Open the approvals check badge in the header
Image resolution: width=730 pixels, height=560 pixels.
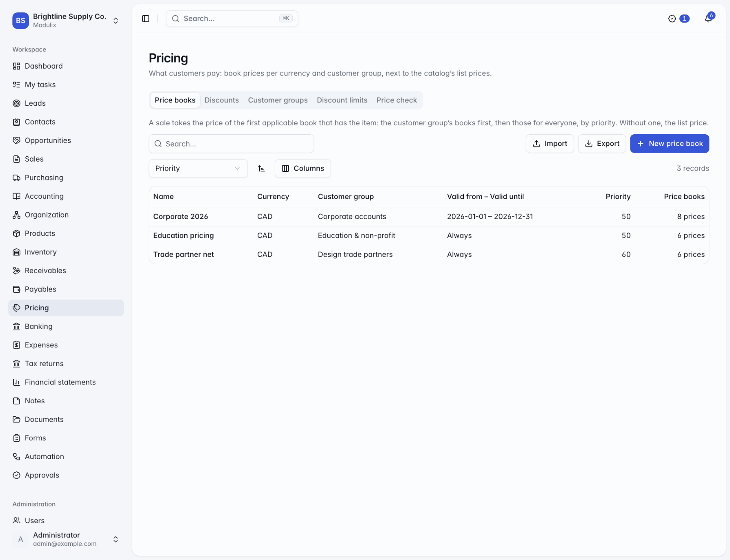(x=679, y=19)
